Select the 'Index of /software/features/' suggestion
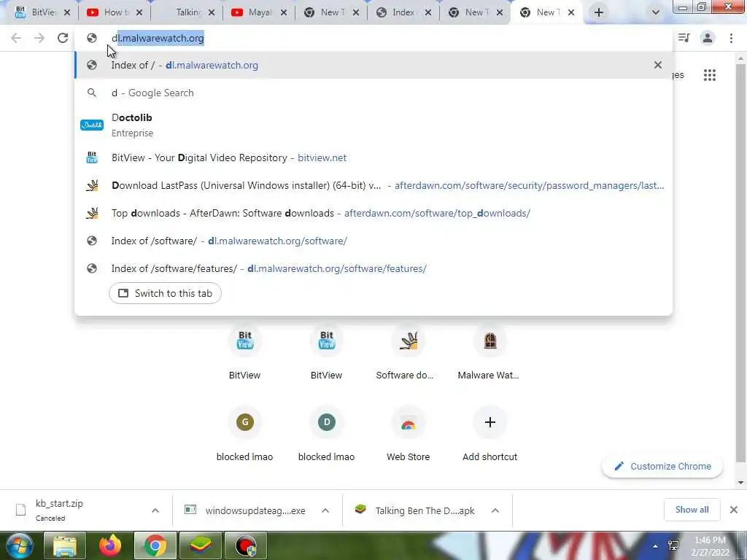 coord(373,268)
